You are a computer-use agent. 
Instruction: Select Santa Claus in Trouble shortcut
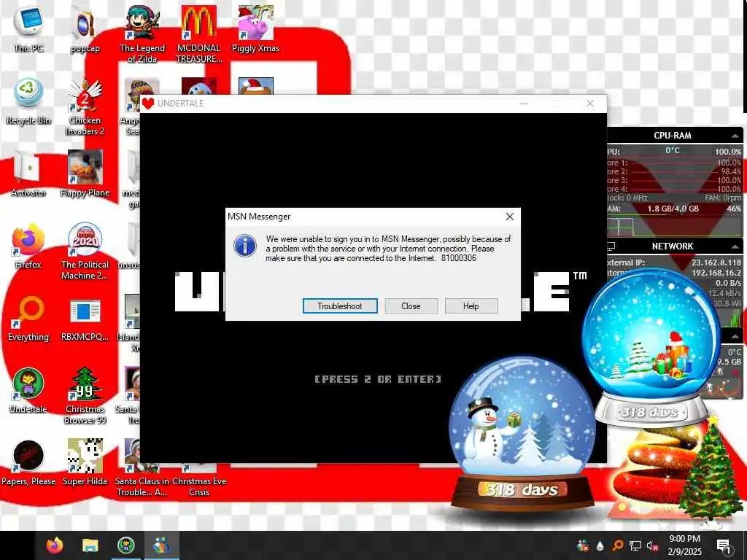tap(142, 468)
